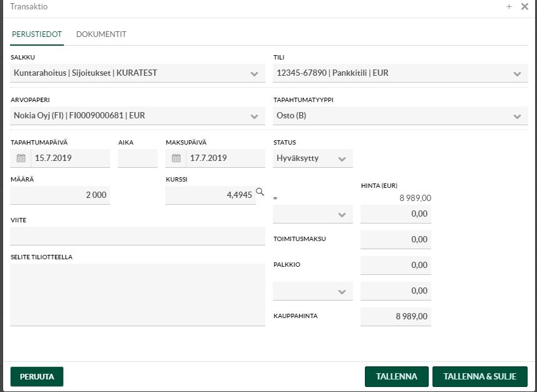The width and height of the screenshot is (537, 392).
Task: Click the Tallenna button
Action: [x=396, y=377]
